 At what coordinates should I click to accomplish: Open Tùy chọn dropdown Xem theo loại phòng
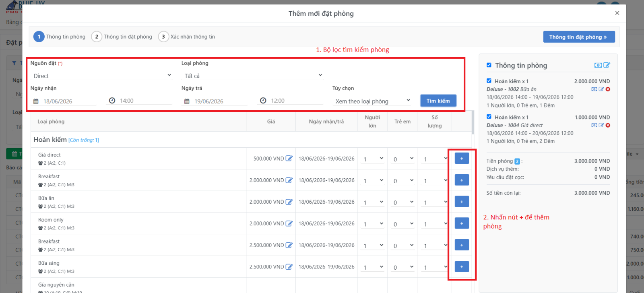[372, 101]
